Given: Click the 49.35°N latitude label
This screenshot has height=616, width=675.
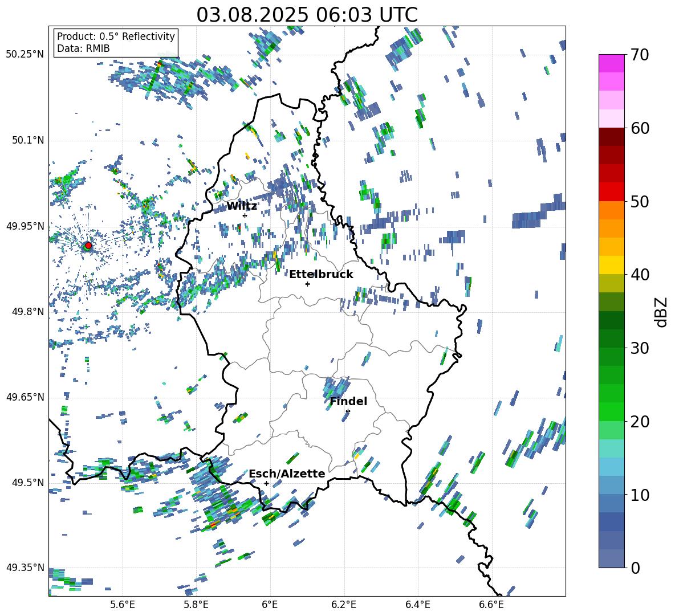Looking at the screenshot, I should point(25,568).
